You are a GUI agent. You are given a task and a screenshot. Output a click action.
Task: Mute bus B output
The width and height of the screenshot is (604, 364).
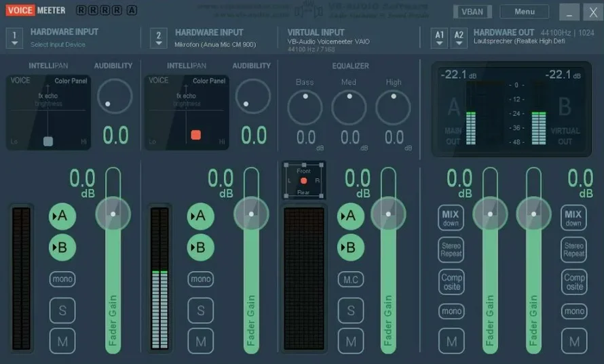tap(574, 341)
